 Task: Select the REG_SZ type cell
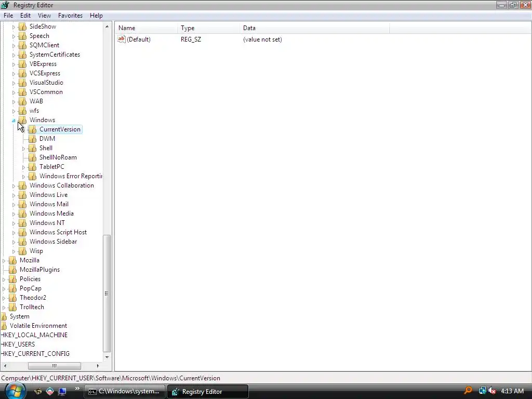click(x=191, y=39)
